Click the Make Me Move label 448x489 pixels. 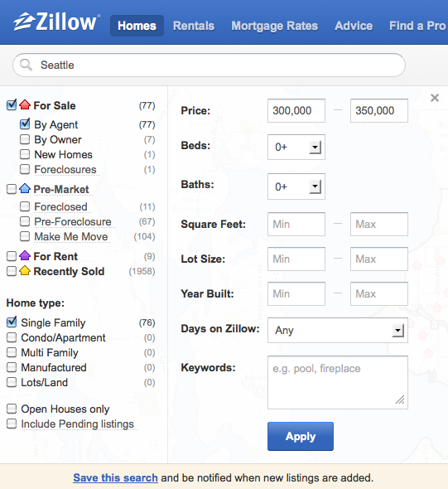(71, 237)
